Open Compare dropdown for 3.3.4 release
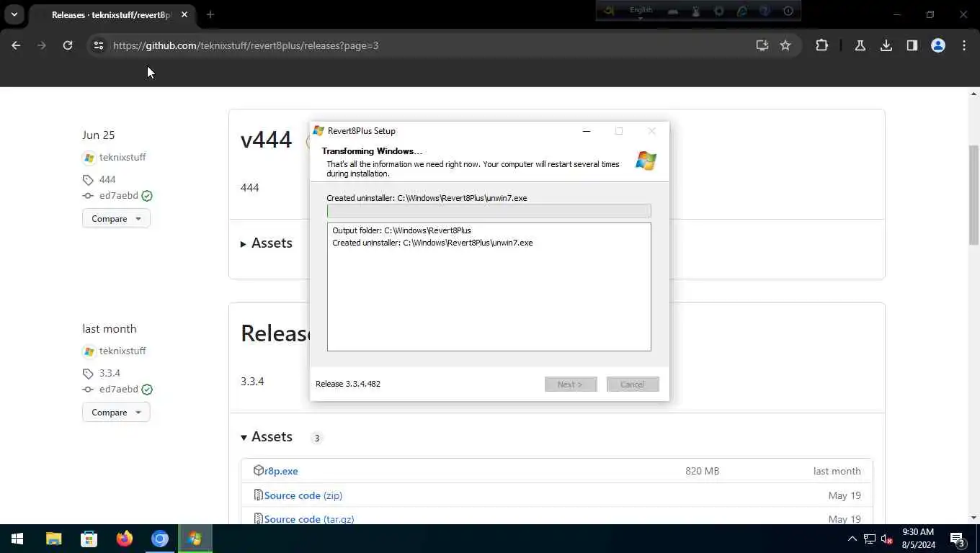This screenshot has height=553, width=980. [116, 412]
